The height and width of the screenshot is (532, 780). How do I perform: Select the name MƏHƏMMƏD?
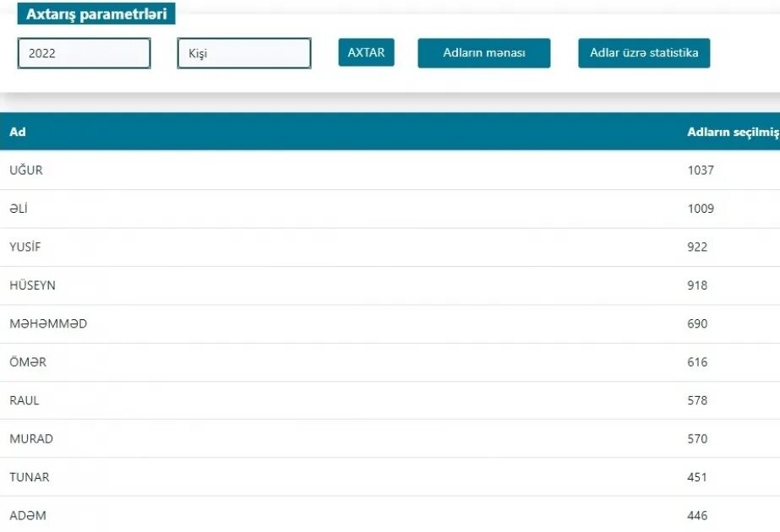coord(48,323)
